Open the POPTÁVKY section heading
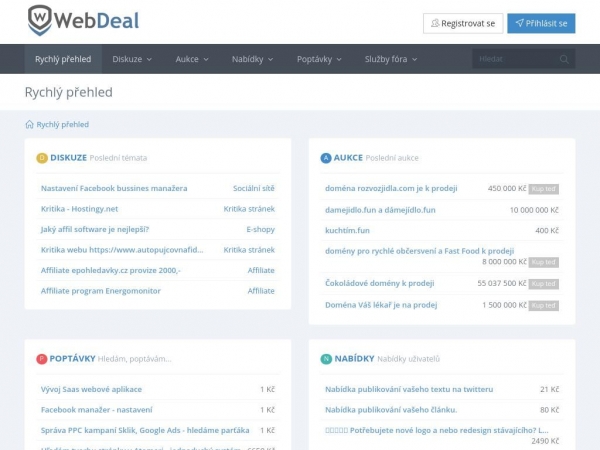Image resolution: width=600 pixels, height=450 pixels. pos(72,359)
